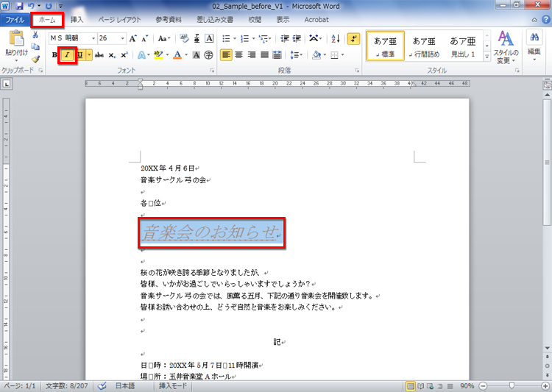The width and height of the screenshot is (552, 392).
Task: Open change case Aa dropdown
Action: tap(164, 38)
